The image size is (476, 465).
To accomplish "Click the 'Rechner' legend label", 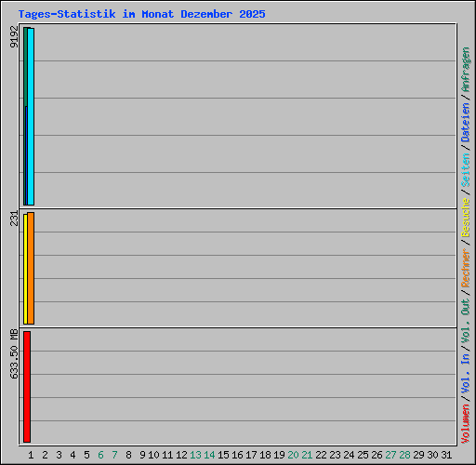I will click(x=465, y=268).
